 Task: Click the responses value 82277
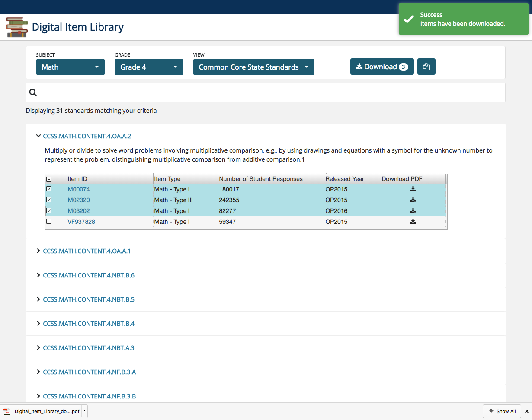tap(228, 211)
